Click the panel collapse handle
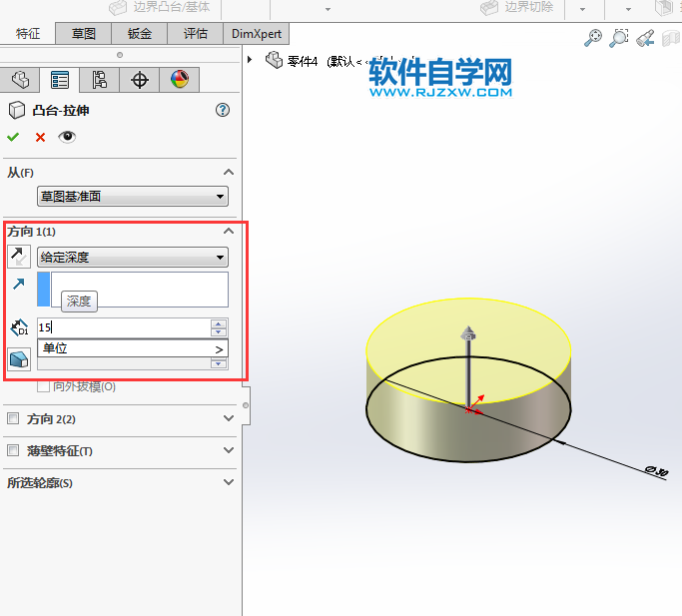 pyautogui.click(x=246, y=405)
